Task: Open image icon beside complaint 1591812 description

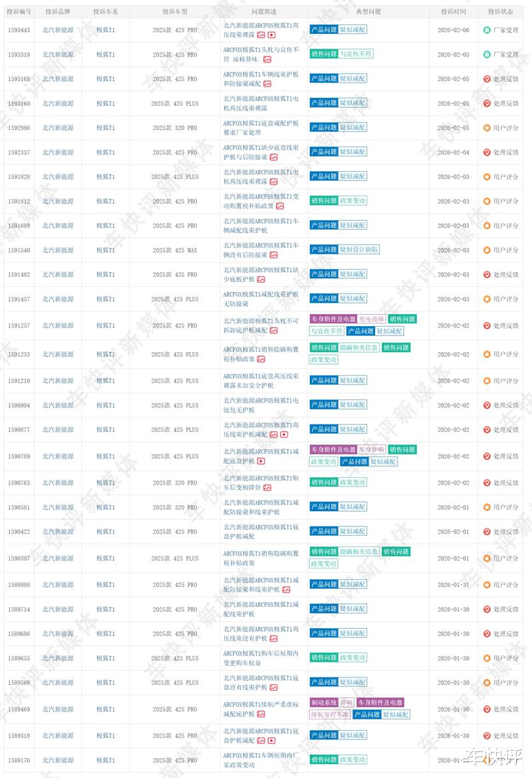Action: [x=280, y=206]
